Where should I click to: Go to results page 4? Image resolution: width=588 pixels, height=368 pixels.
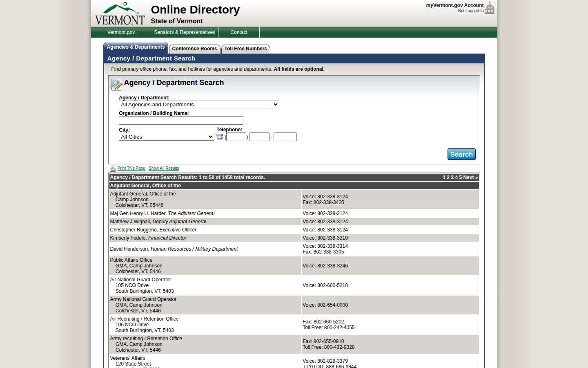pos(456,177)
